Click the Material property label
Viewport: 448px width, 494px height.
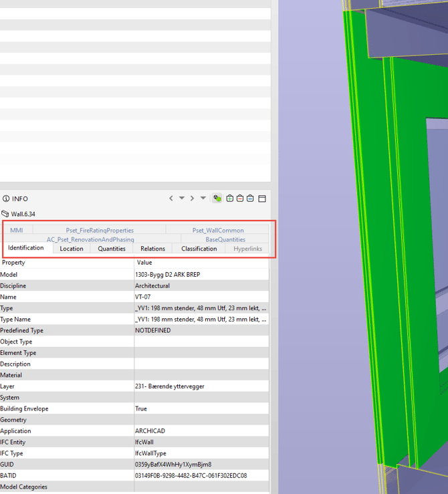pyautogui.click(x=11, y=375)
